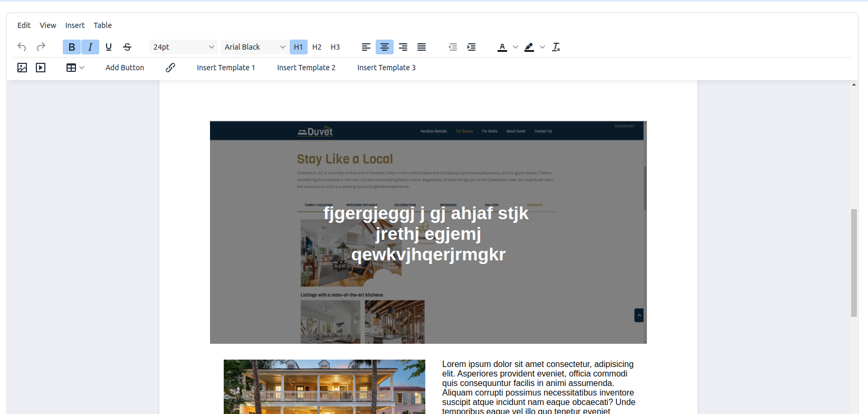Toggle italic formatting off

click(90, 47)
